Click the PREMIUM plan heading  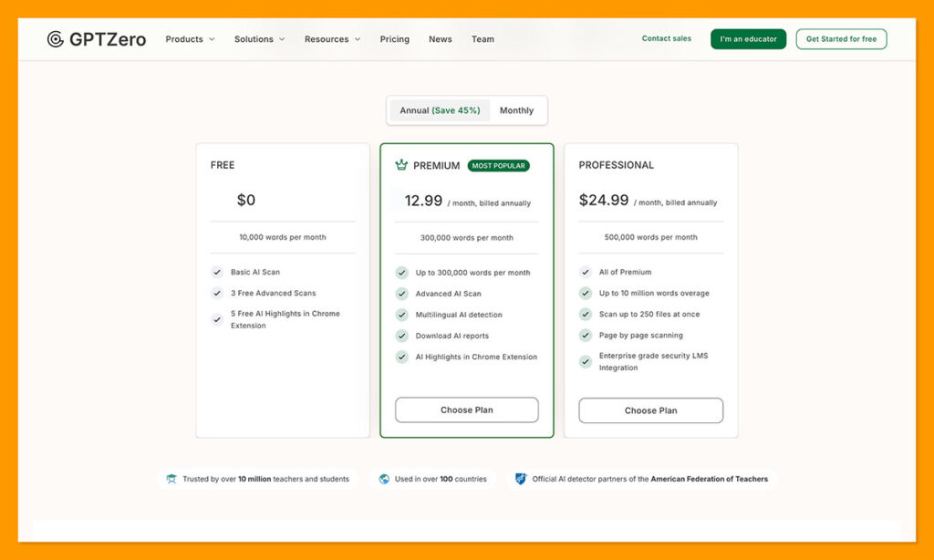coord(437,166)
